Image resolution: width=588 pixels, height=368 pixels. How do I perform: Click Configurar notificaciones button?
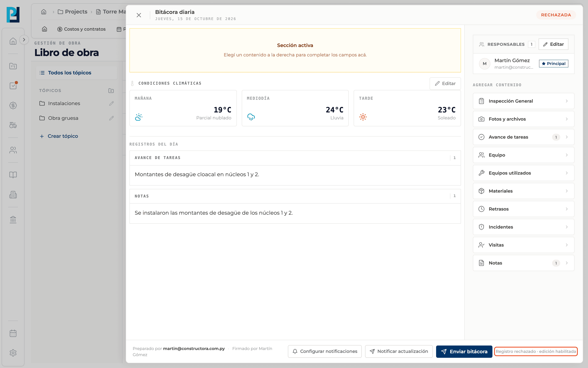[x=325, y=351]
